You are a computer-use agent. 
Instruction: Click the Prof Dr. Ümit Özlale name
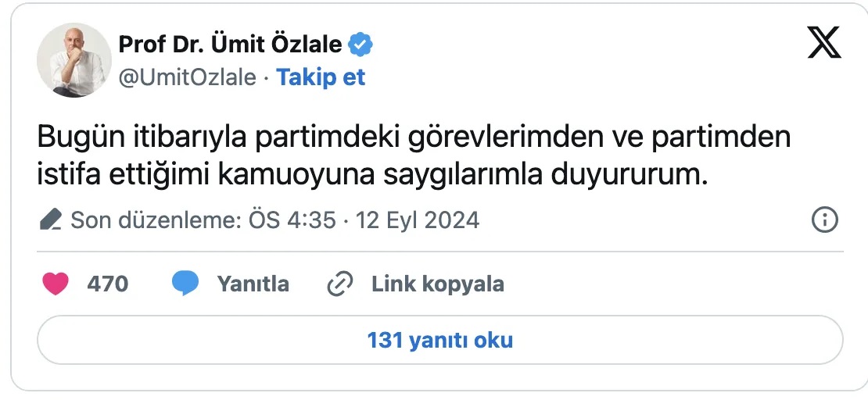coord(230,45)
